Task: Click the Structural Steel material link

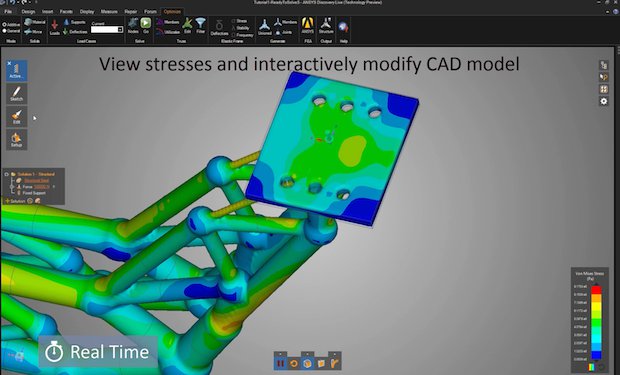Action: click(36, 180)
